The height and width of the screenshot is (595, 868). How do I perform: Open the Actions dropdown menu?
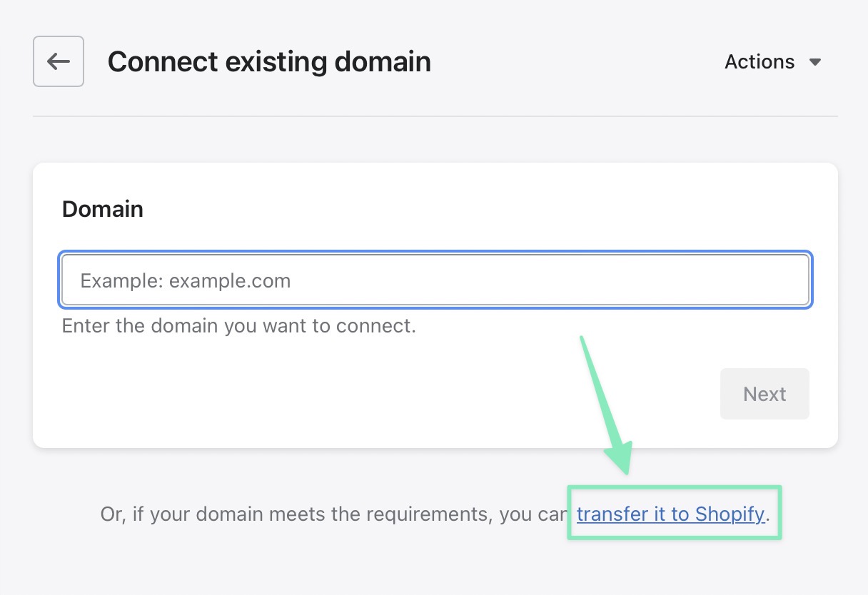(759, 62)
